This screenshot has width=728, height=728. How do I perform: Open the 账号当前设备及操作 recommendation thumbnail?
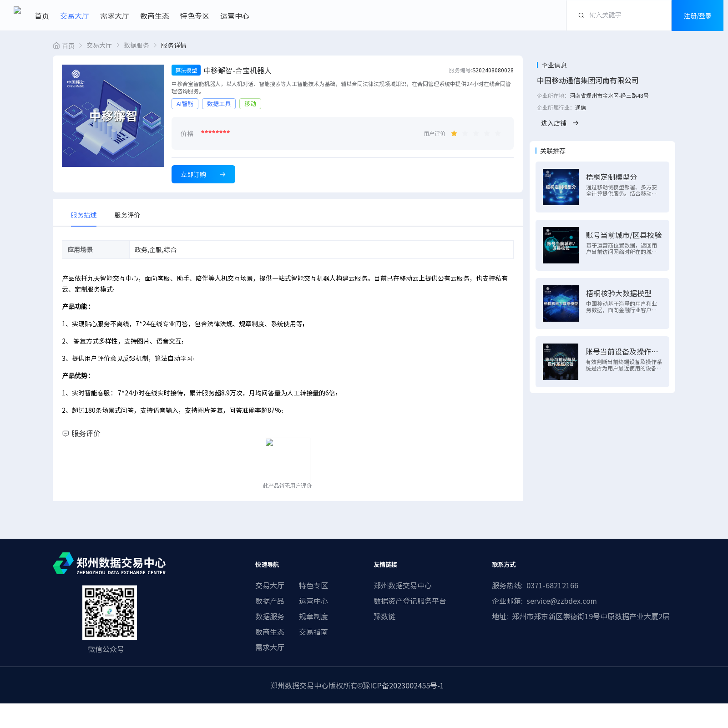pos(561,362)
